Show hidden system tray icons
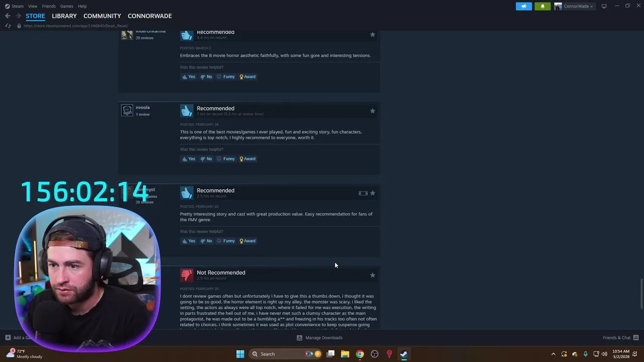Screen dimensions: 644x362 click(553, 354)
